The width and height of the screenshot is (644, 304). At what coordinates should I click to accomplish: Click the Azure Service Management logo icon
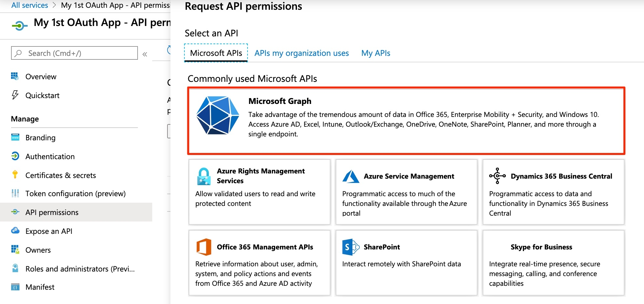click(x=351, y=176)
